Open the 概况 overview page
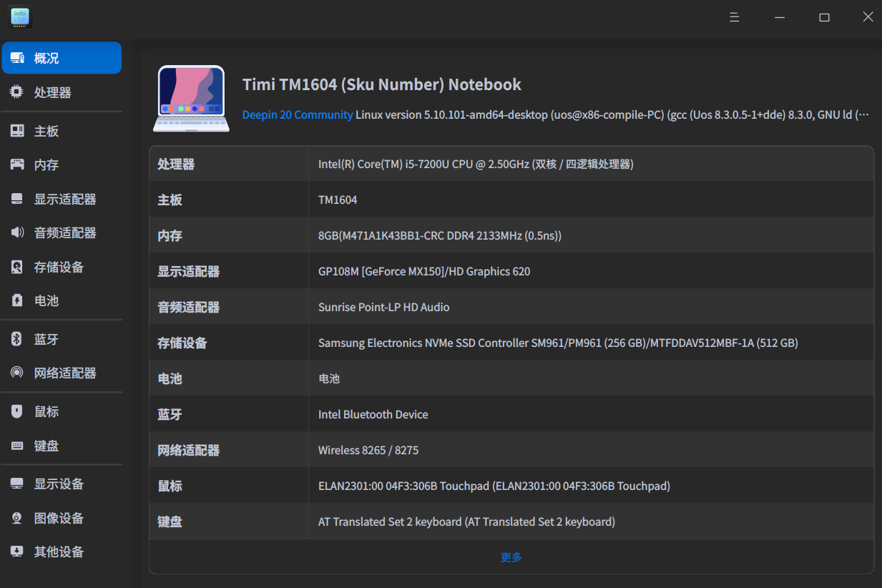The width and height of the screenshot is (882, 588). point(62,58)
